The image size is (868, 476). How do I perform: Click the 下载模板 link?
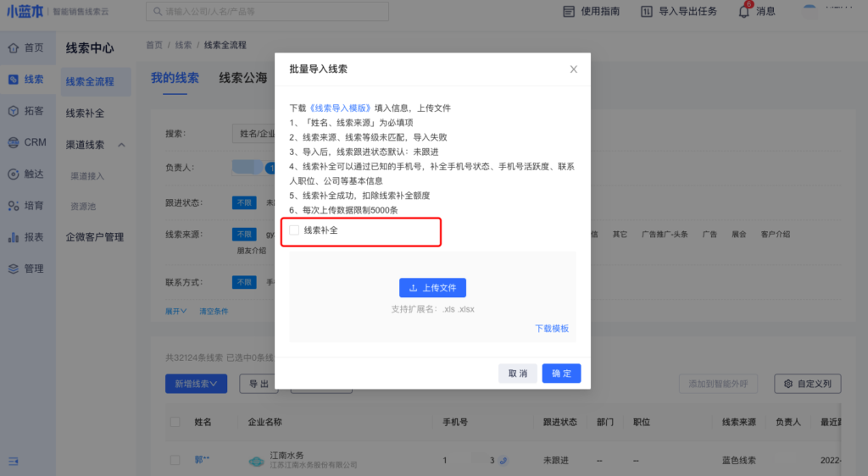pyautogui.click(x=551, y=329)
